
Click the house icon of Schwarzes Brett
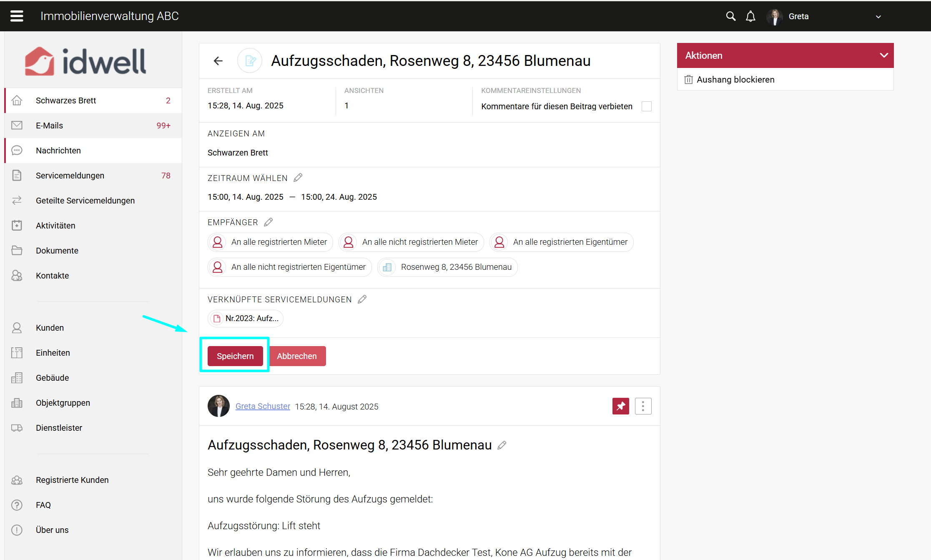pos(17,100)
